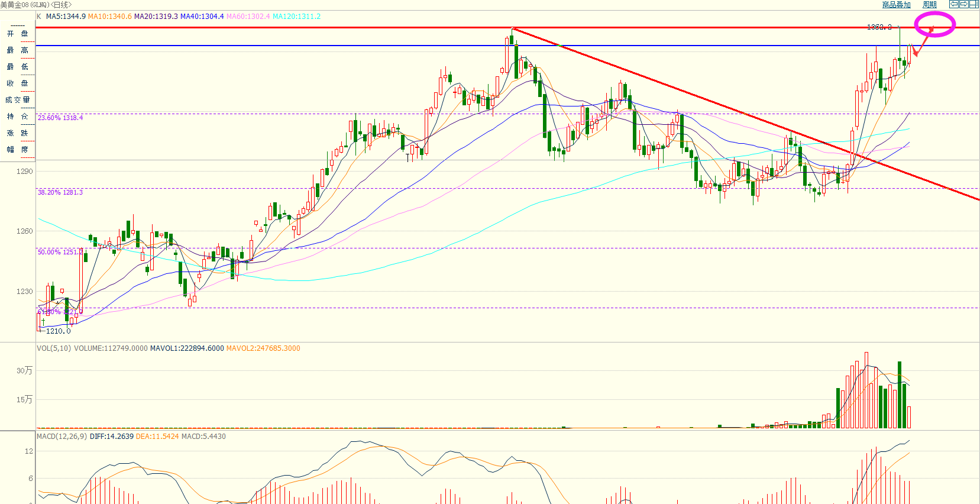Screen dimensions: 980x504
Task: Select the MA60:1302.4 indicator label
Action: 248,17
